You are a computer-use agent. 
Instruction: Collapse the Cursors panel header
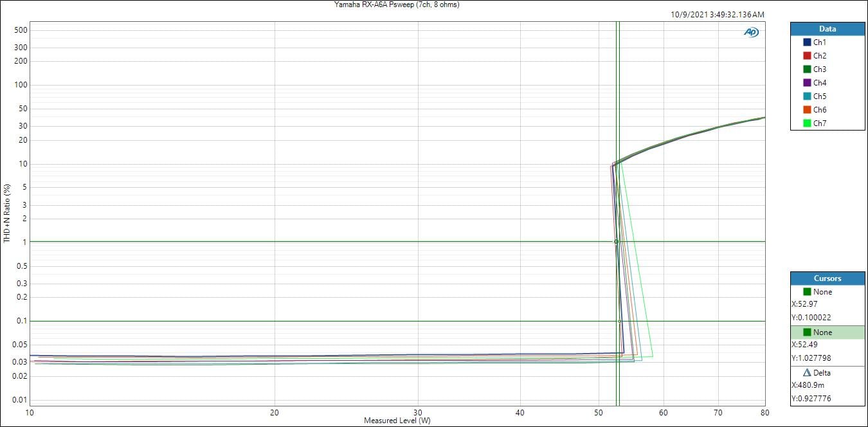point(827,278)
